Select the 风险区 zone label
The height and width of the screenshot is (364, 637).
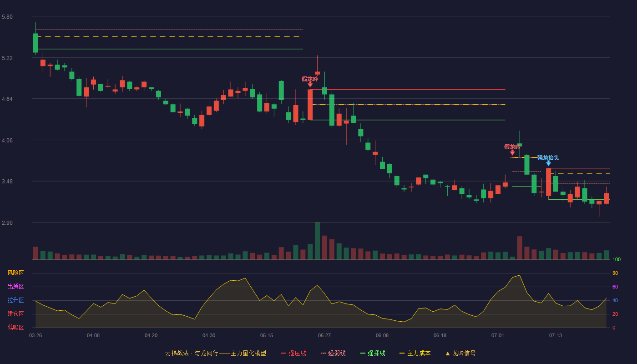coord(15,273)
